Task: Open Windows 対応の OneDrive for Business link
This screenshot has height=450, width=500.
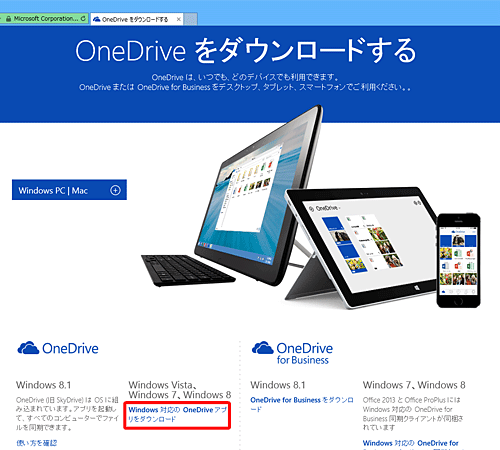Action: (x=411, y=444)
